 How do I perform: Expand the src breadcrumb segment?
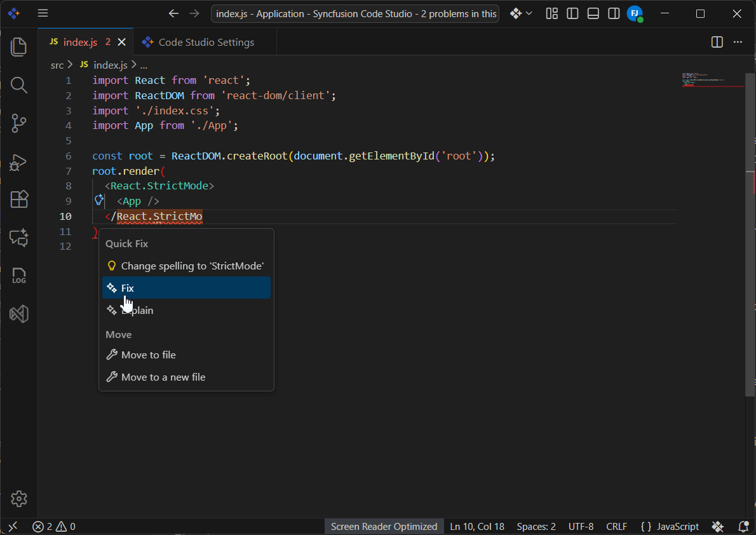pyautogui.click(x=57, y=65)
